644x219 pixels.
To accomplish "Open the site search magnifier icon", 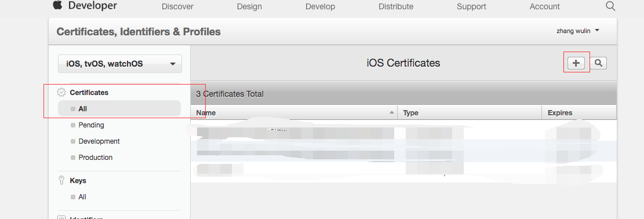I will (610, 6).
